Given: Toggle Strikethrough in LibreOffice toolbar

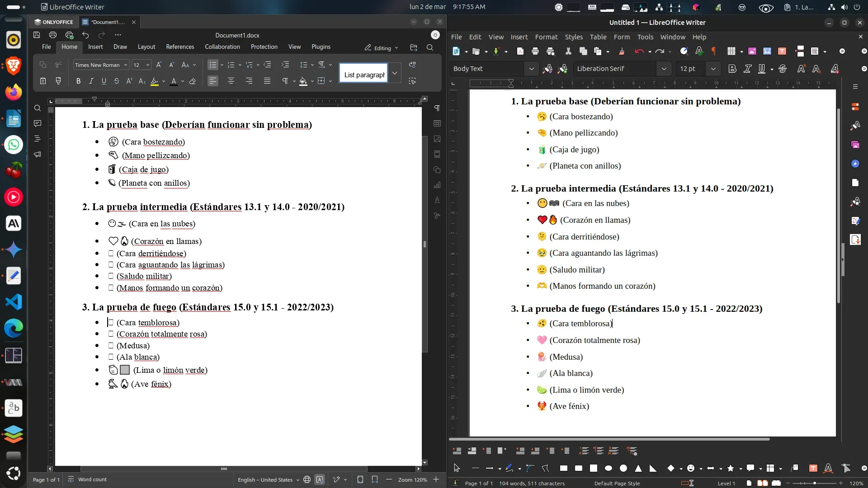Looking at the screenshot, I should tap(783, 69).
